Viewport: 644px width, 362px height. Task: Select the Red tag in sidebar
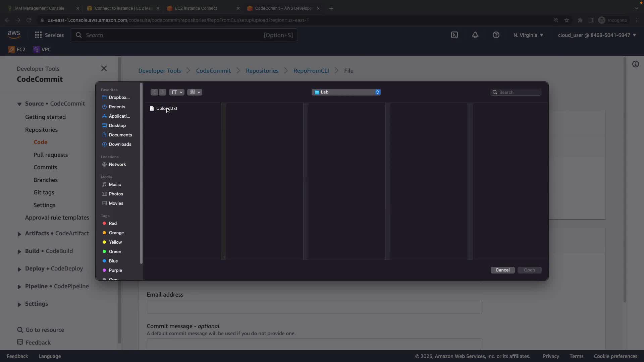113,223
